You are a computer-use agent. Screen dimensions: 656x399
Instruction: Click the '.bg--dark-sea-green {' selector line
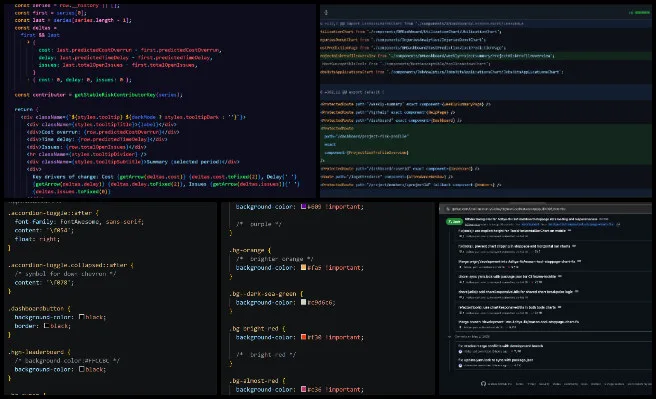coord(266,294)
